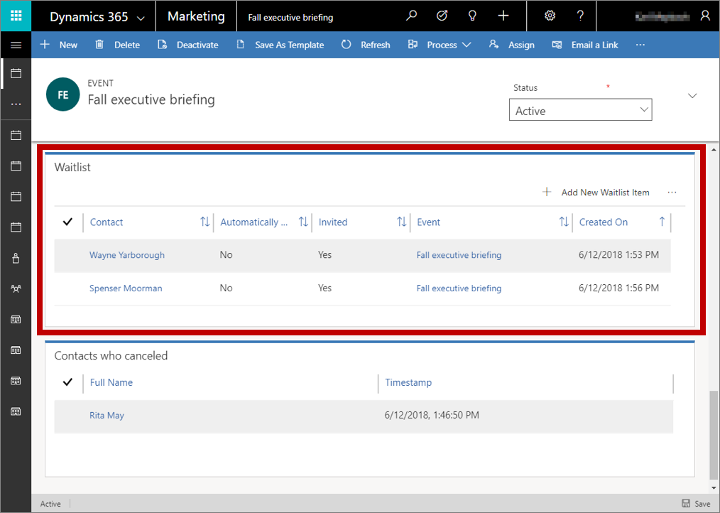Open the app launcher waffle icon

tap(16, 16)
